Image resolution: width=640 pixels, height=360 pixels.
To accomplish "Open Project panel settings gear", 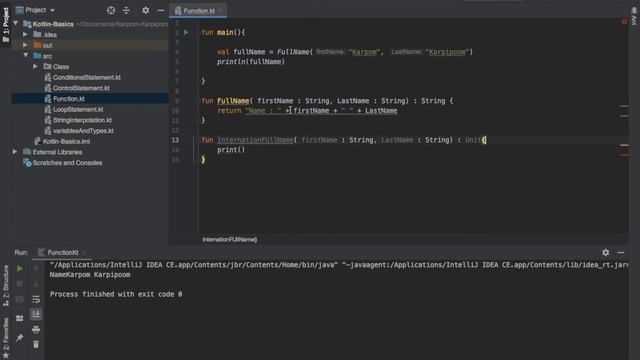I will coord(145,10).
